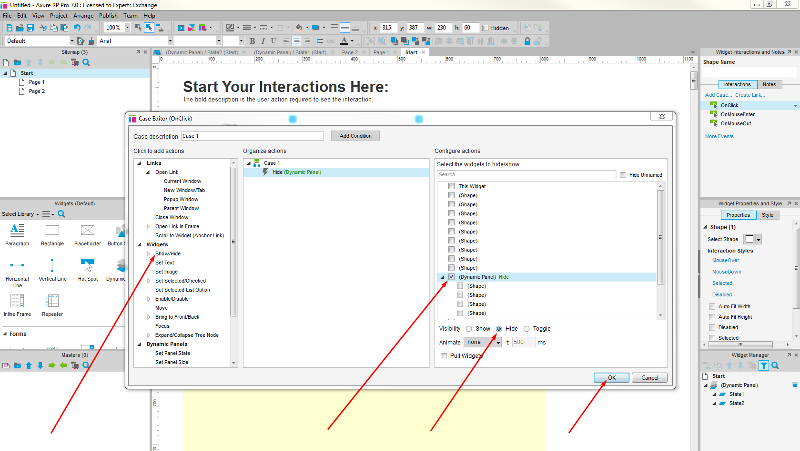Expand the Show/Hide action node
The image size is (800, 451).
(148, 254)
